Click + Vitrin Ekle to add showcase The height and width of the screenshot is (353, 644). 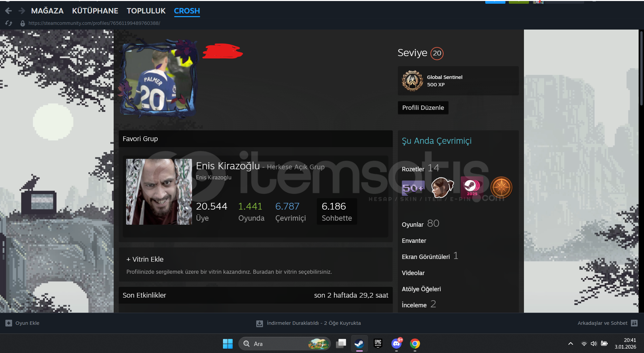click(x=145, y=259)
